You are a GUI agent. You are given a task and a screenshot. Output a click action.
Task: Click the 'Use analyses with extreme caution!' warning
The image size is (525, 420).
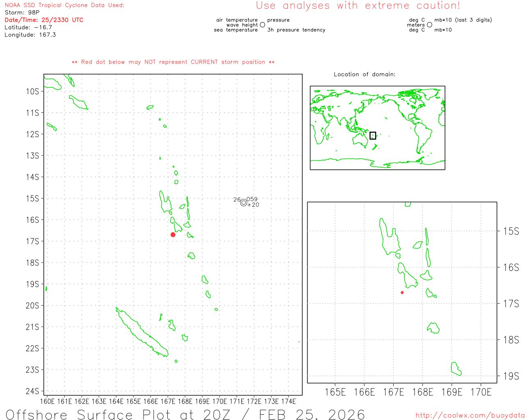point(358,6)
